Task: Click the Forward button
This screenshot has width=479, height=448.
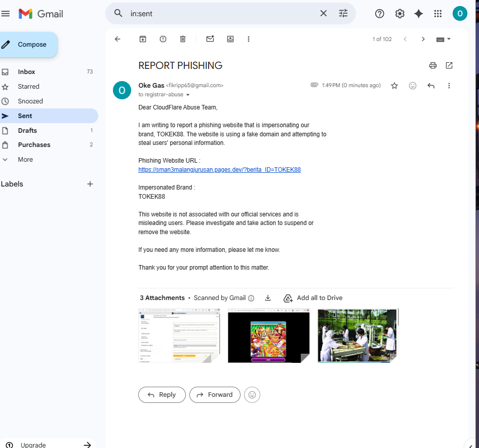Action: click(215, 395)
